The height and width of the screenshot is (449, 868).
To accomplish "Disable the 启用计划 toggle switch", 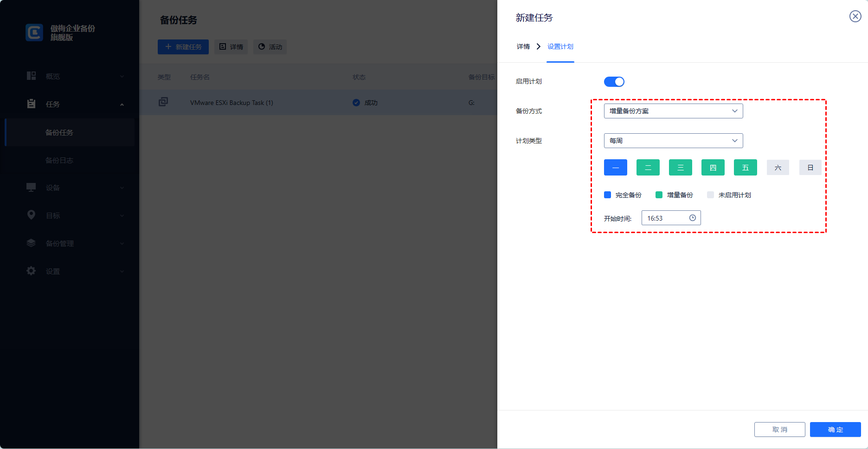I will coord(614,82).
